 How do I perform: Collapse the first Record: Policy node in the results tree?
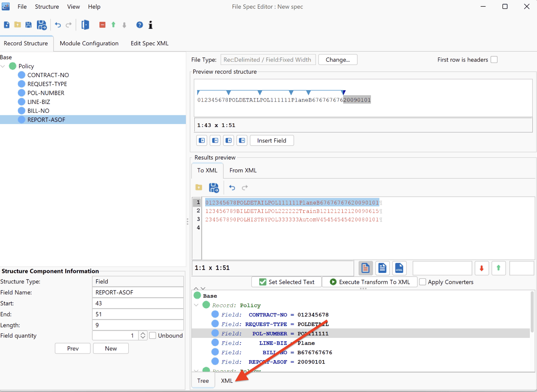(196, 305)
